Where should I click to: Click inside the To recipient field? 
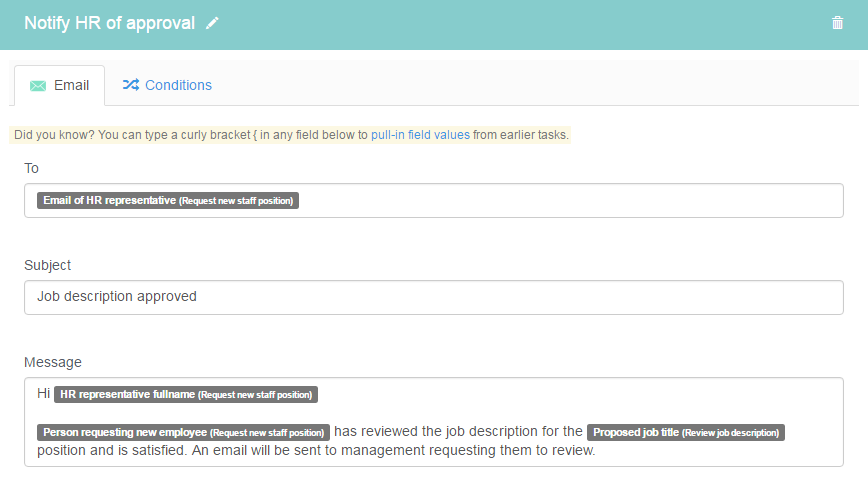pyautogui.click(x=433, y=200)
